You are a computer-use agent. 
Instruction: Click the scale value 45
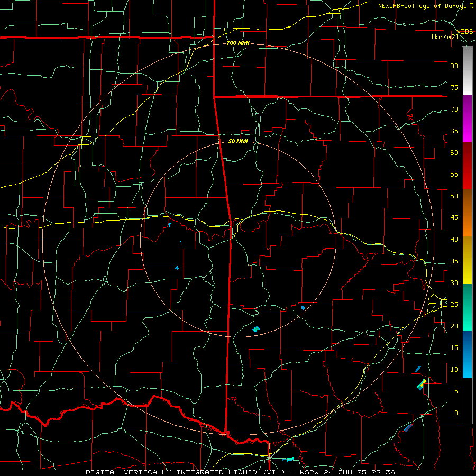click(454, 218)
